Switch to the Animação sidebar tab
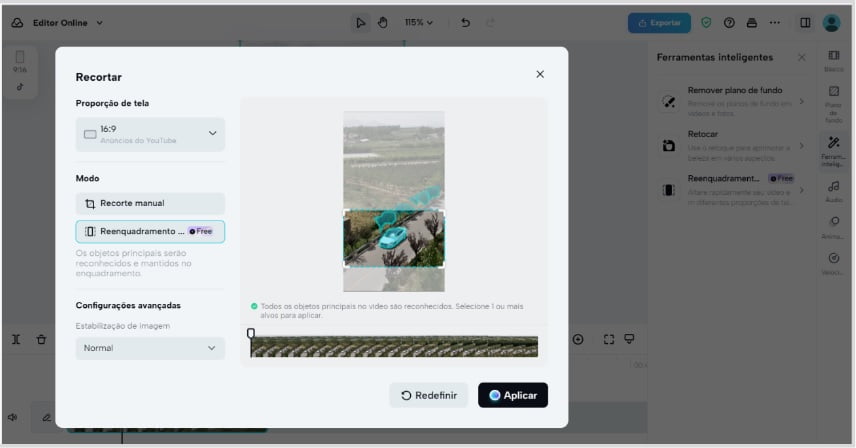This screenshot has height=448, width=856. [834, 228]
